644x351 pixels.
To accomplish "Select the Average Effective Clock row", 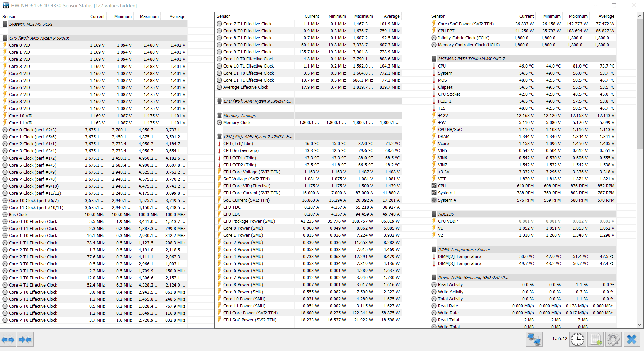I will pos(309,87).
